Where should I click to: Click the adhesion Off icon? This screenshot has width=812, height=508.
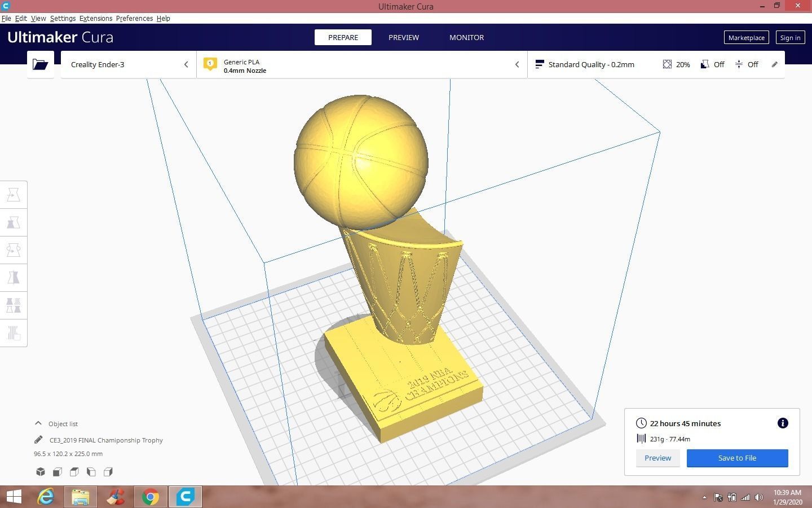click(x=739, y=64)
